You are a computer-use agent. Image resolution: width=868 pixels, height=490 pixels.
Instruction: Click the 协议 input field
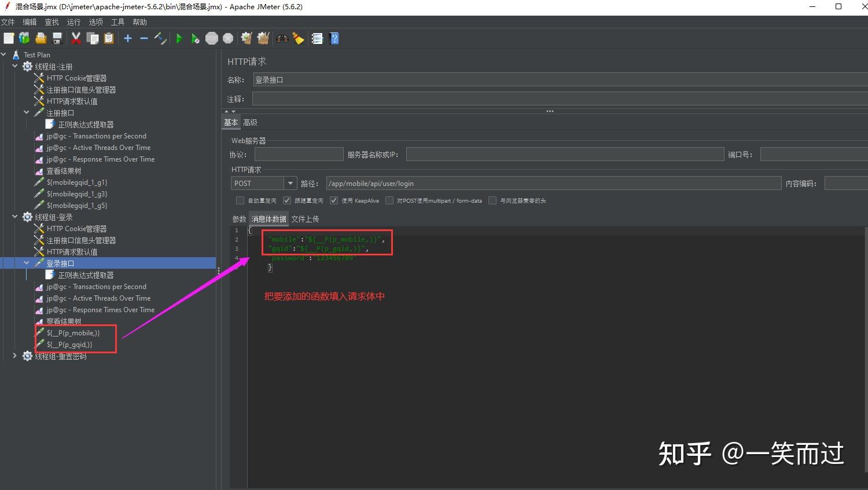click(299, 154)
